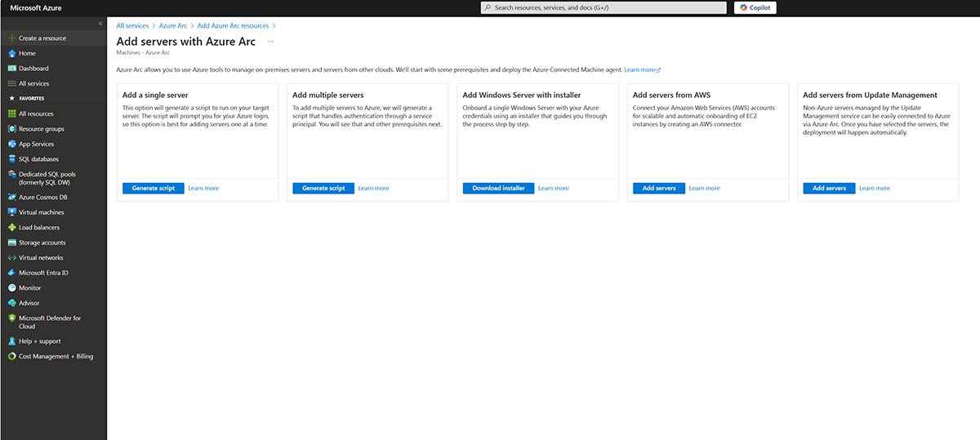Go to Azure Arc breadcrumb

tap(173, 26)
